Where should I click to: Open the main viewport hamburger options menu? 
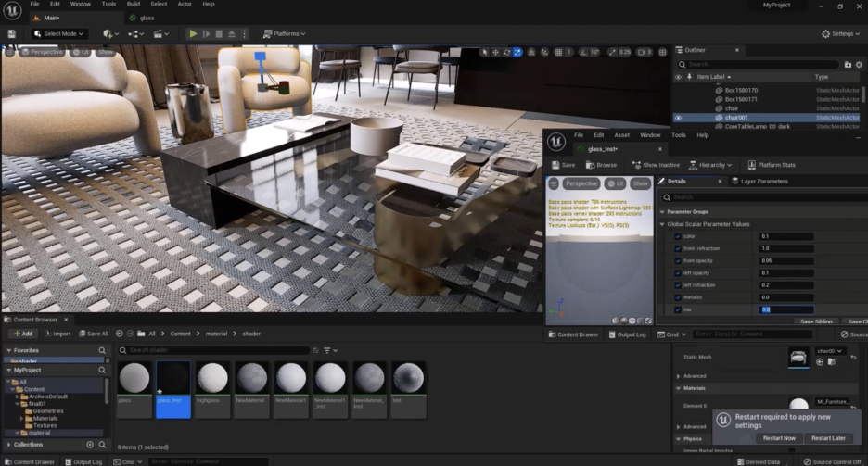pyautogui.click(x=9, y=52)
